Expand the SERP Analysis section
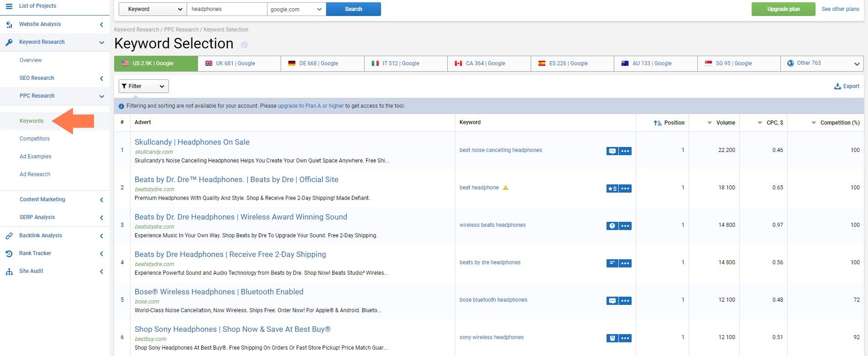868x356 pixels. (x=101, y=218)
